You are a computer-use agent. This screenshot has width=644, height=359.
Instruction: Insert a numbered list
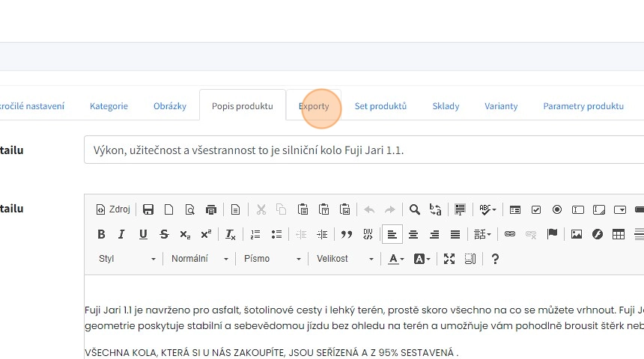[255, 234]
